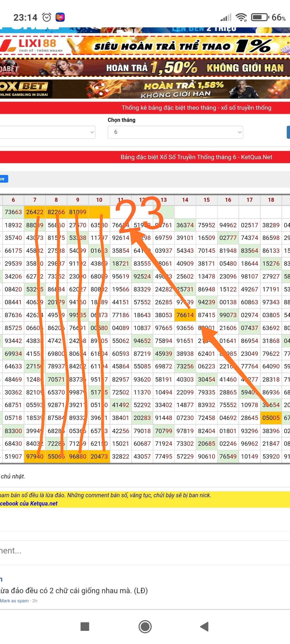Tap the battery indicator icon

coord(260,17)
